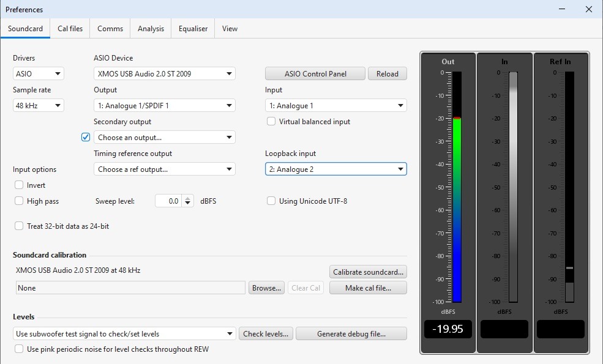Enable Treat 32-bit data as 24-bit
This screenshot has height=364, width=603.
click(19, 226)
